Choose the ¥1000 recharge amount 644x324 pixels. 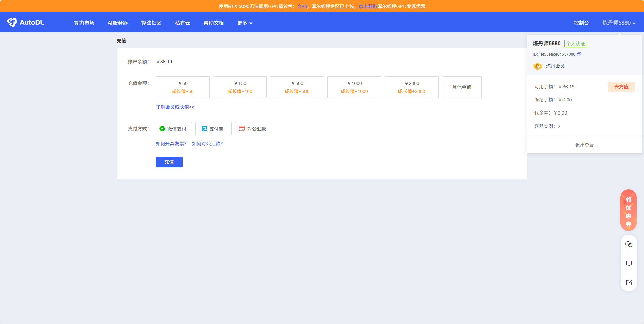click(x=354, y=87)
